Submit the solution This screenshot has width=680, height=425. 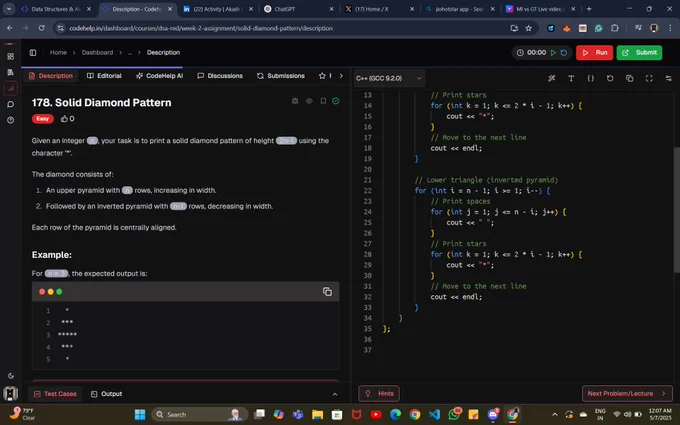tap(639, 52)
